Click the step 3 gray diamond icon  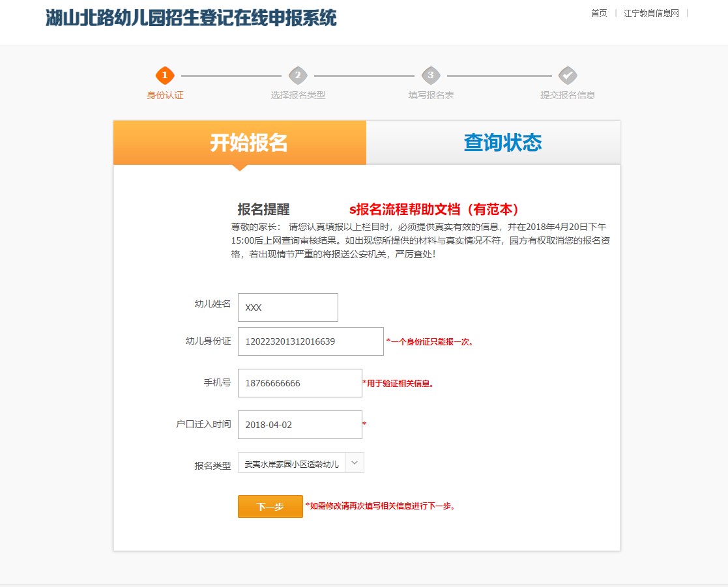coord(431,76)
